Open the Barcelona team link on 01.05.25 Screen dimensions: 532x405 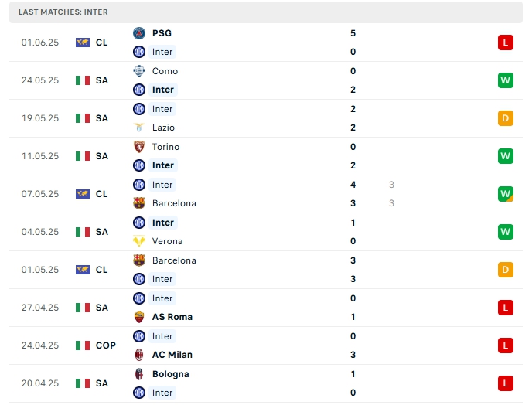pyautogui.click(x=174, y=260)
